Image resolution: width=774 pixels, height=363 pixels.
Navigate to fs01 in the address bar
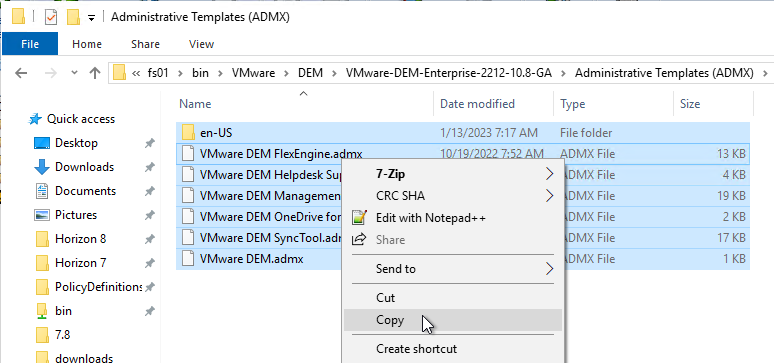click(158, 73)
